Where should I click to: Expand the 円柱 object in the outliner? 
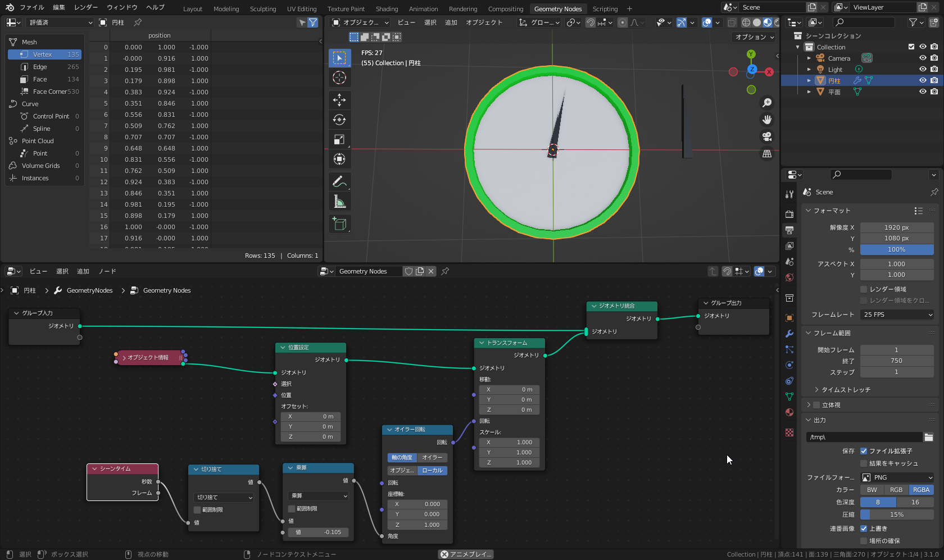pyautogui.click(x=809, y=81)
